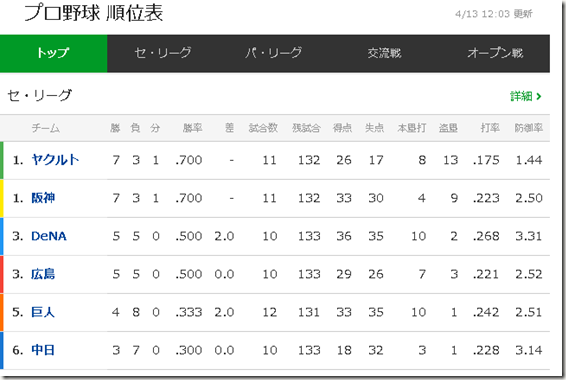This screenshot has height=380, width=566.
Task: Open the 広島 team link
Action: point(43,274)
